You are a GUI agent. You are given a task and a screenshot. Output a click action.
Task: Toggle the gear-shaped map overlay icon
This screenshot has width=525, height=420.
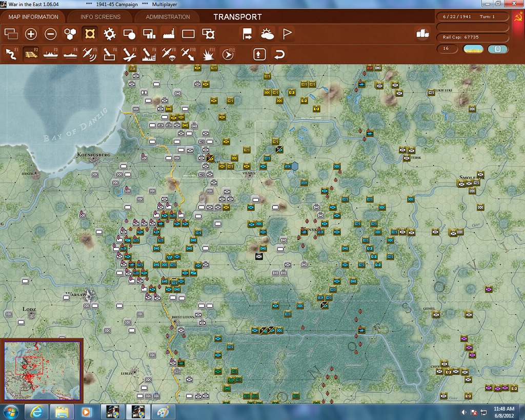(x=110, y=34)
